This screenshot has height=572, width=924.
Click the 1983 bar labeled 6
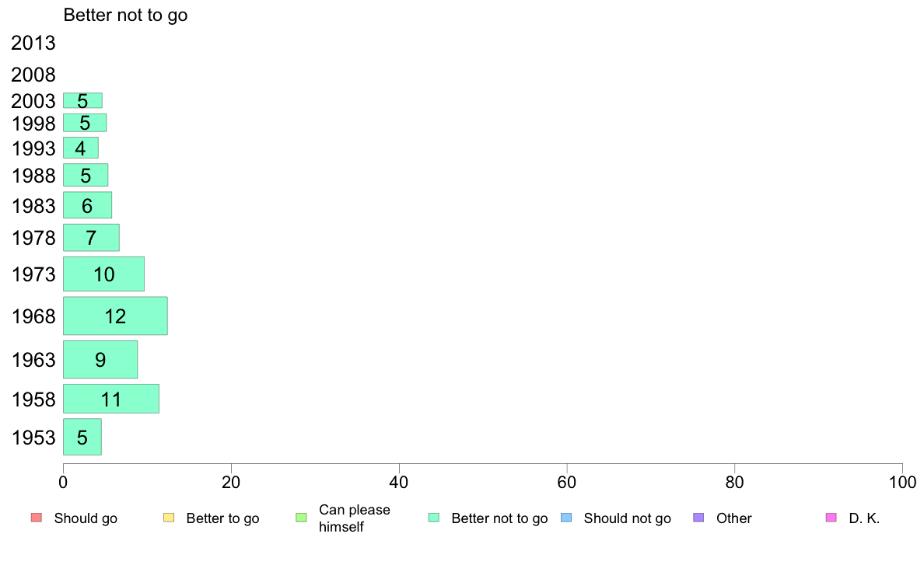coord(88,205)
